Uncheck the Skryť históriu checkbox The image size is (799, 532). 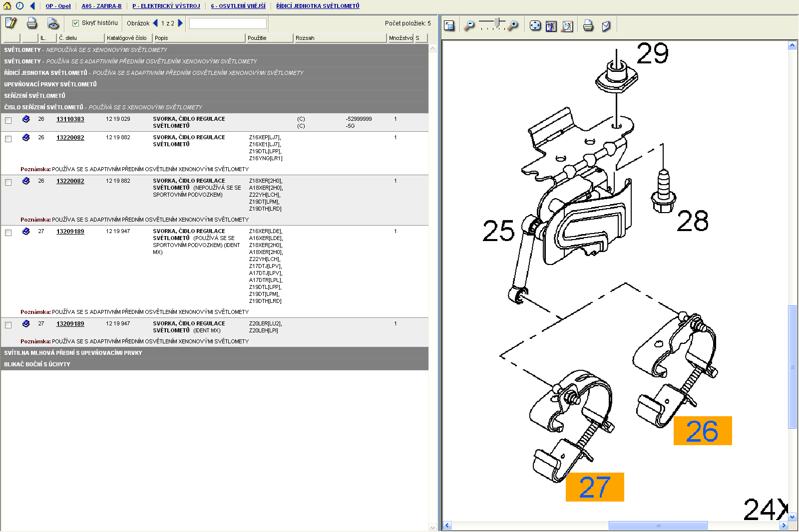[x=76, y=23]
